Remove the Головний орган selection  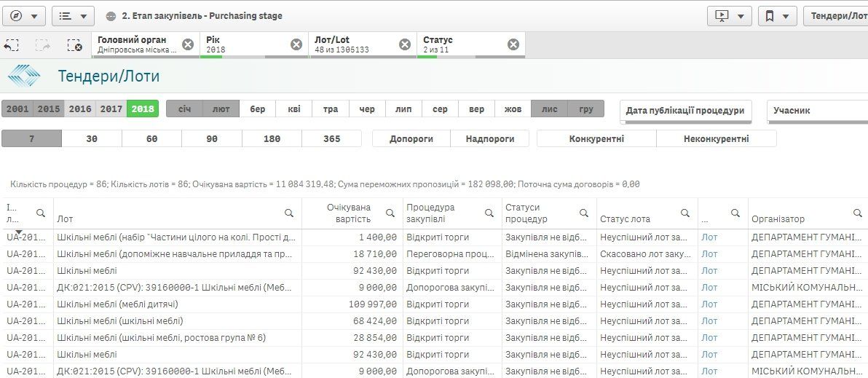(x=188, y=45)
